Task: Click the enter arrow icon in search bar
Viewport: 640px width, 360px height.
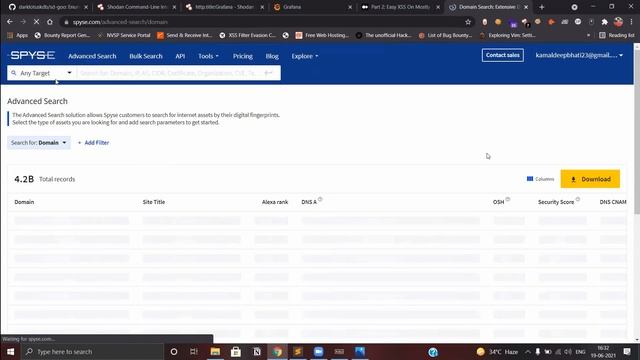Action: coord(269,73)
